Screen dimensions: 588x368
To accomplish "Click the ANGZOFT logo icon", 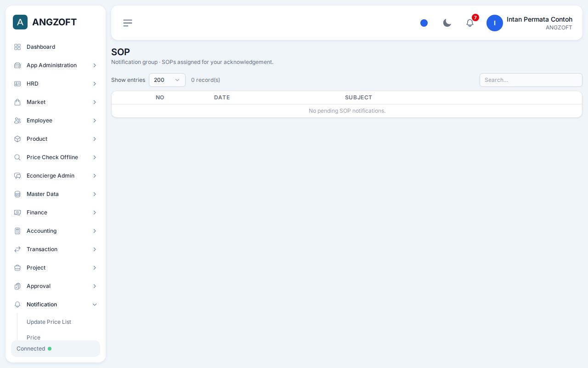I will [x=20, y=22].
